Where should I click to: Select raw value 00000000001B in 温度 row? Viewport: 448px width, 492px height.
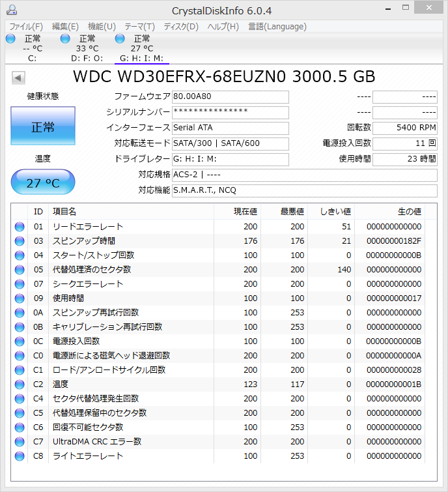coord(394,384)
